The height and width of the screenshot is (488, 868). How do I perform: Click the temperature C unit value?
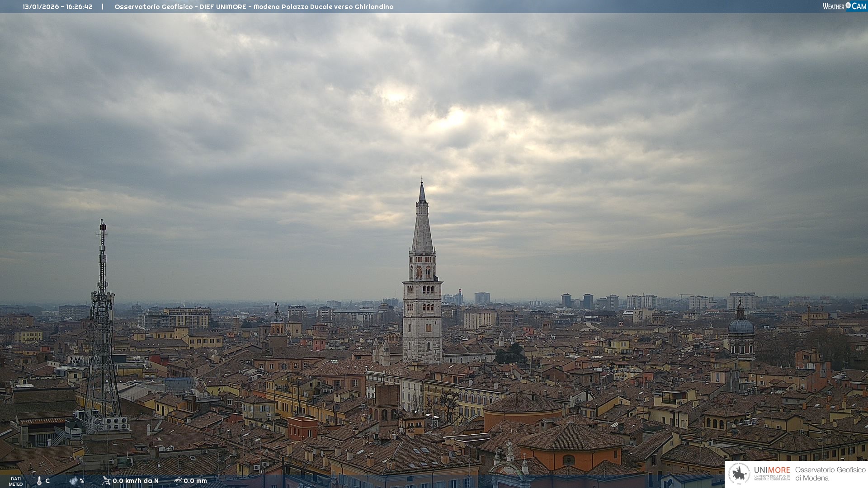(47, 481)
